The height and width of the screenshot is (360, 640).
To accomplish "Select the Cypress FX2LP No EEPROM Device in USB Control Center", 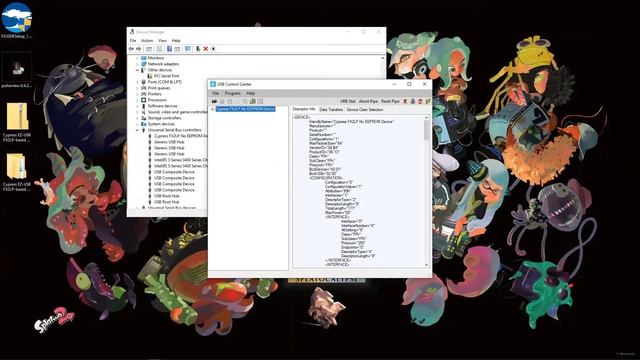I will tap(245, 109).
